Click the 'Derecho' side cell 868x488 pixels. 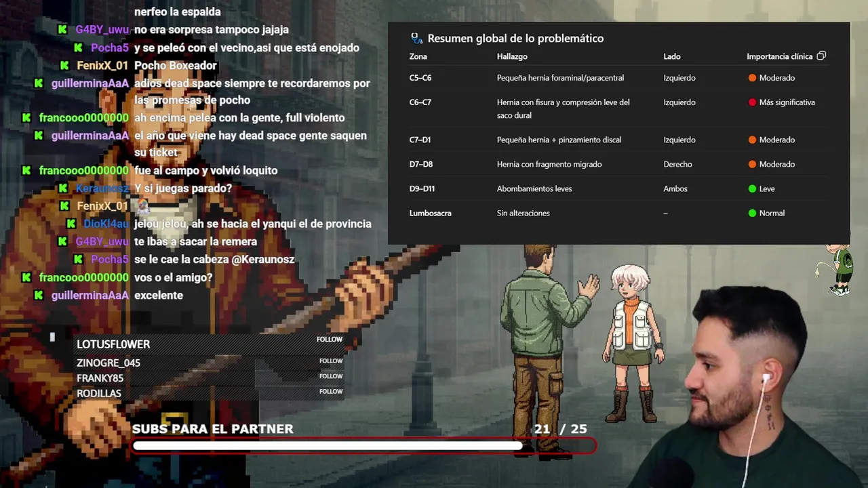click(x=677, y=164)
